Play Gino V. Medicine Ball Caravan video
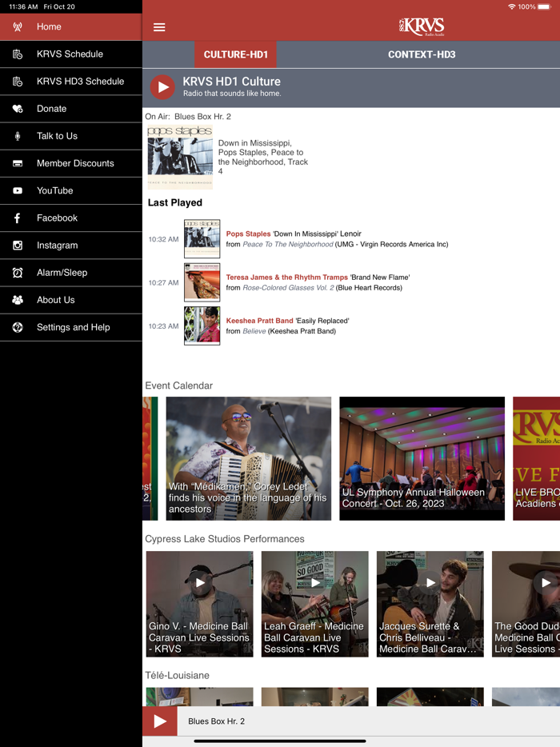 pos(200,582)
